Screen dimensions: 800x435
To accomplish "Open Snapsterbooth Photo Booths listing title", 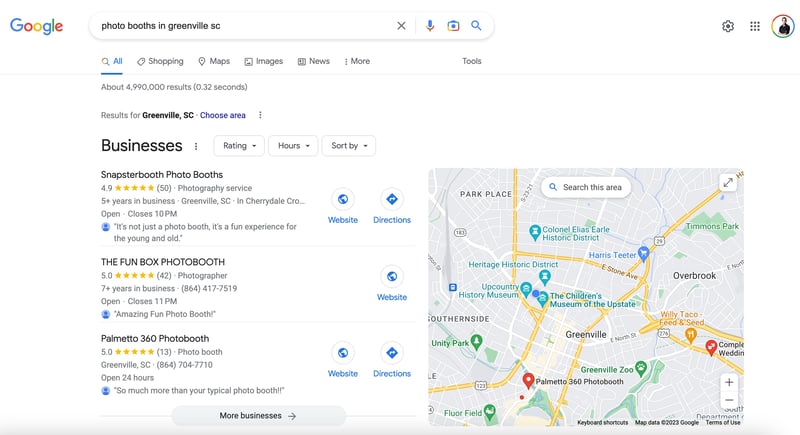I will [x=162, y=174].
